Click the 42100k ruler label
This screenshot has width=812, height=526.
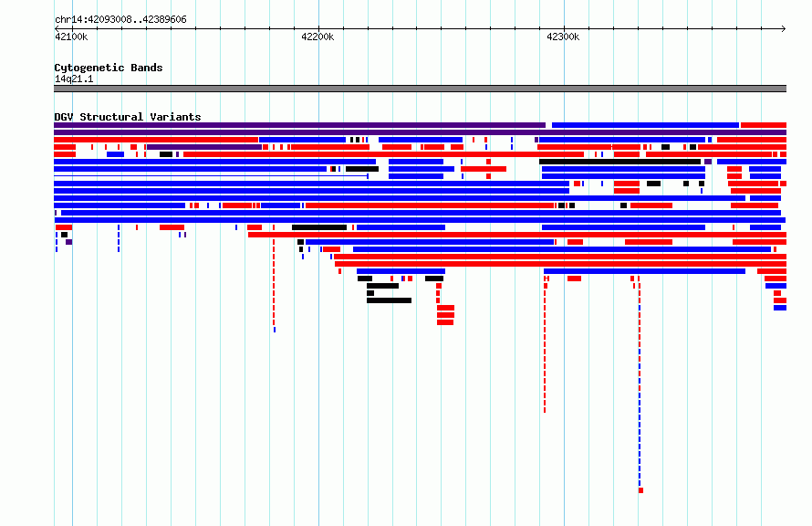[x=71, y=37]
